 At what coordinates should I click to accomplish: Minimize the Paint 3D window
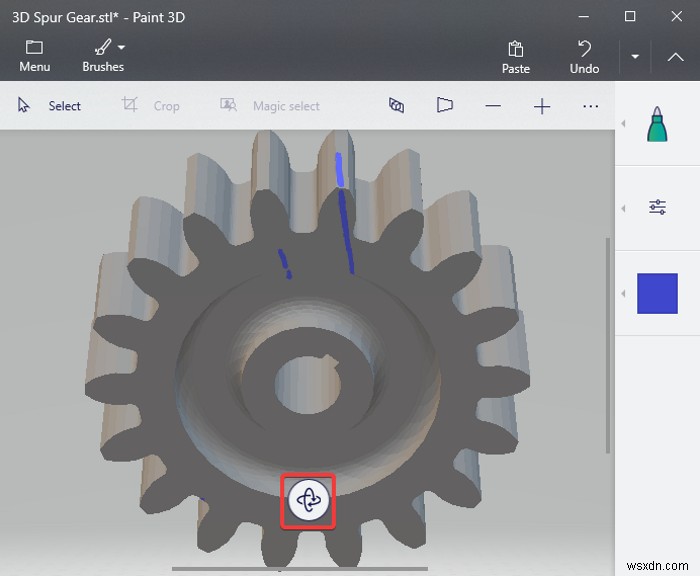pos(583,17)
